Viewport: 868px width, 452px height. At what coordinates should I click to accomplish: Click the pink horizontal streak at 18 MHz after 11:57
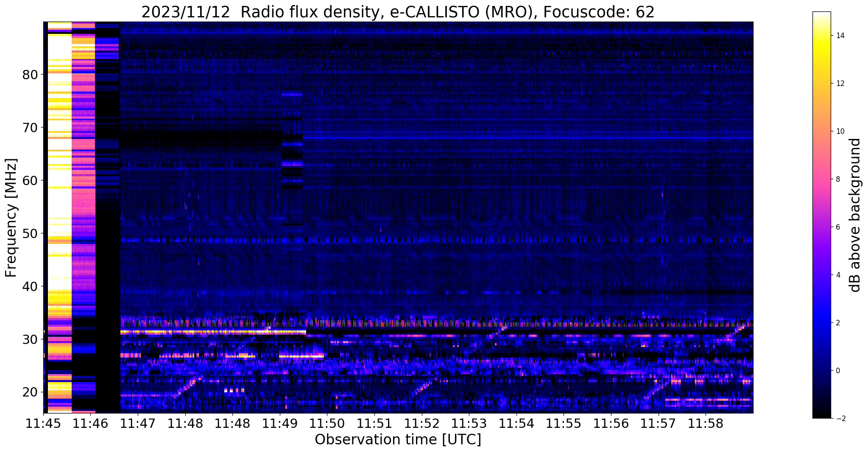click(708, 399)
